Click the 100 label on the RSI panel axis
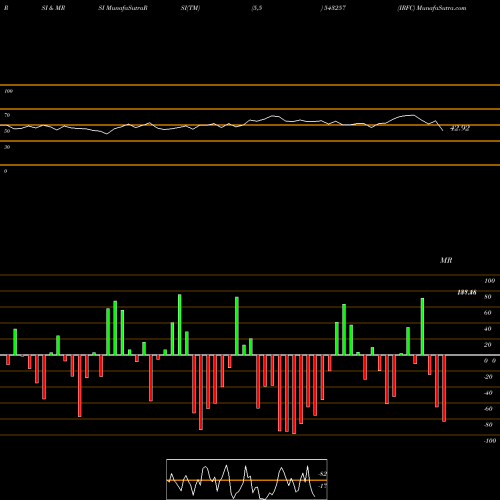This screenshot has width=500, height=500. (8, 91)
